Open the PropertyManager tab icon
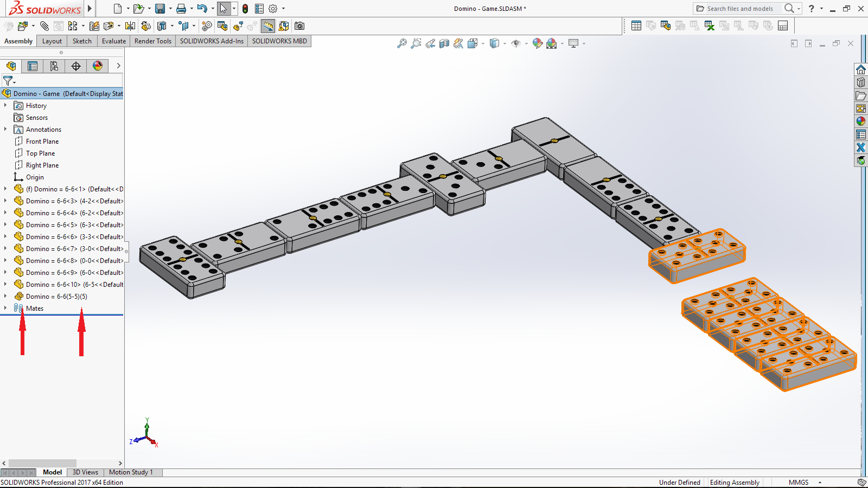The height and width of the screenshot is (488, 868). [33, 66]
